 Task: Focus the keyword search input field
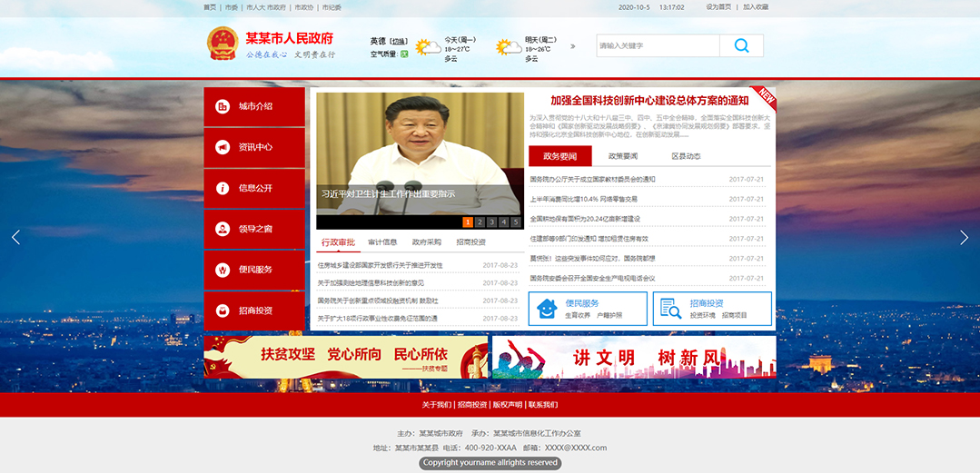pyautogui.click(x=657, y=46)
